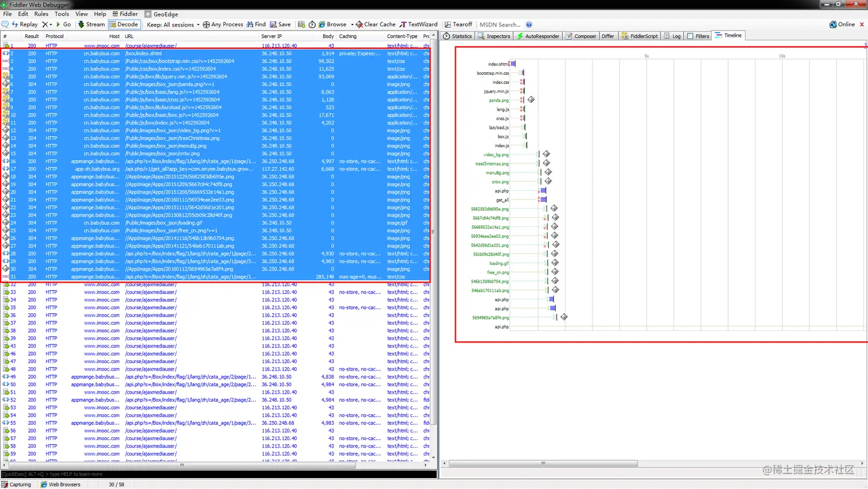Viewport: 868px width, 489px height.
Task: Sort sessions by the Protocol column header
Action: [x=55, y=36]
